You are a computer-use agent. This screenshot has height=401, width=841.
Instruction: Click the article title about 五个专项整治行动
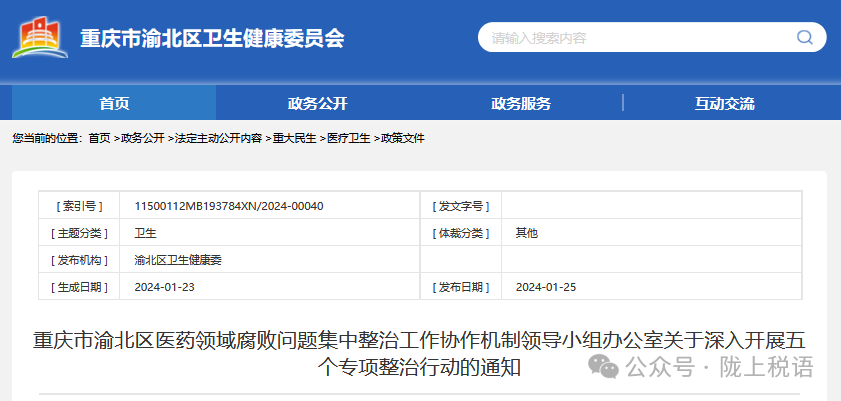419,354
